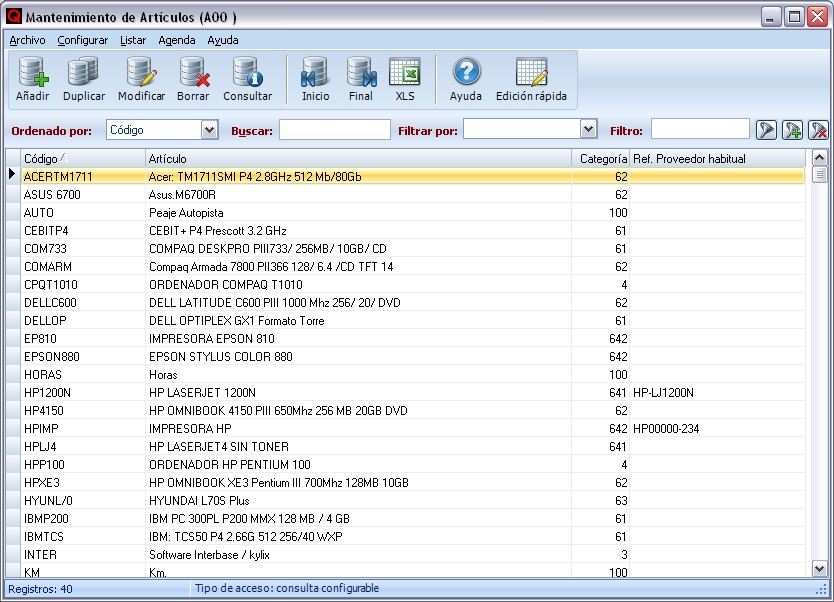The width and height of the screenshot is (834, 602).
Task: Sort by the Artículo column header
Action: tap(358, 158)
